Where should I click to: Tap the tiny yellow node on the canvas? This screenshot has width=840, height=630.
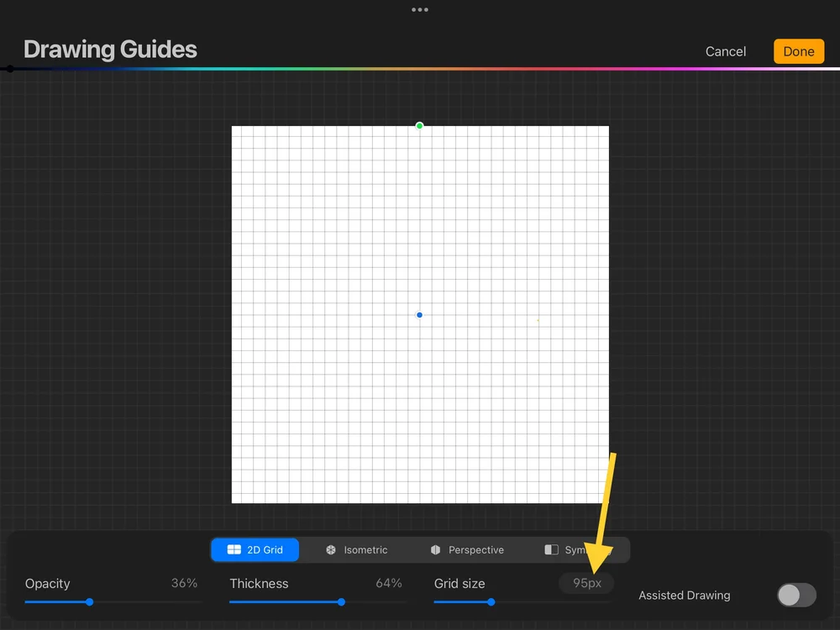tap(537, 320)
